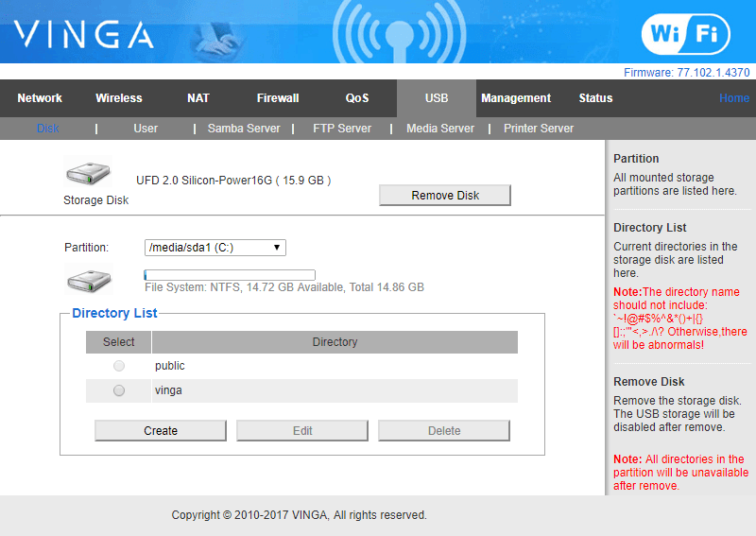Open the Partition dropdown /media/sda1
Image resolution: width=756 pixels, height=536 pixels.
coord(215,248)
